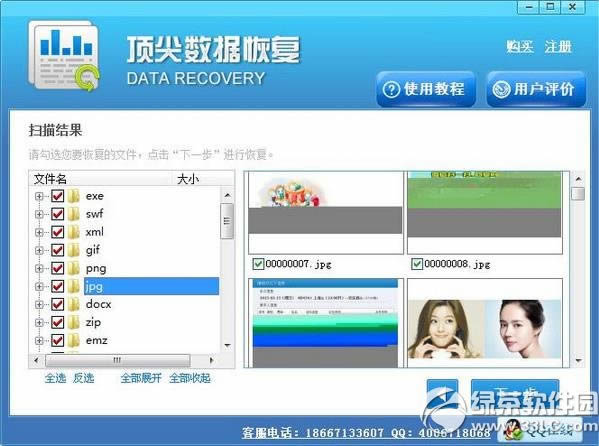Toggle the checkbox for 00000008.jpg

(x=417, y=264)
